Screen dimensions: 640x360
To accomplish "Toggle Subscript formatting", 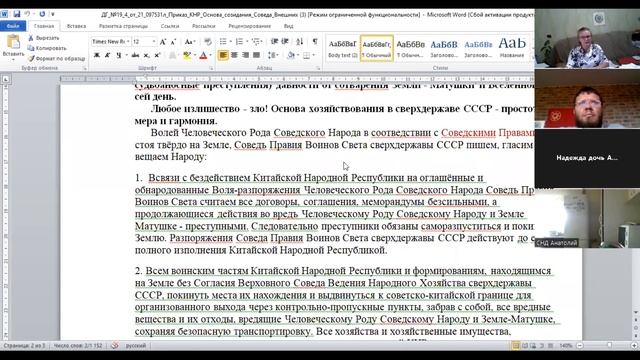I will click(147, 55).
